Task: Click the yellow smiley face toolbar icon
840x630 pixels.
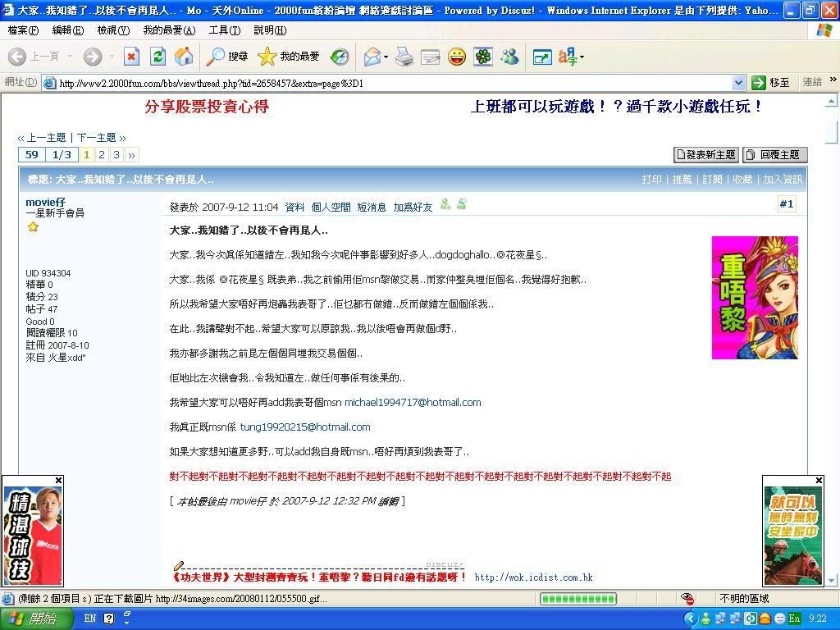Action: [x=457, y=57]
